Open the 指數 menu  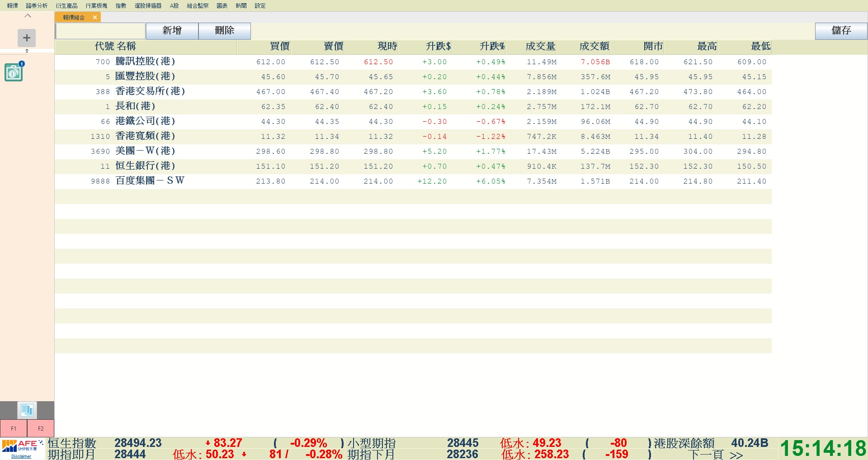pos(121,5)
